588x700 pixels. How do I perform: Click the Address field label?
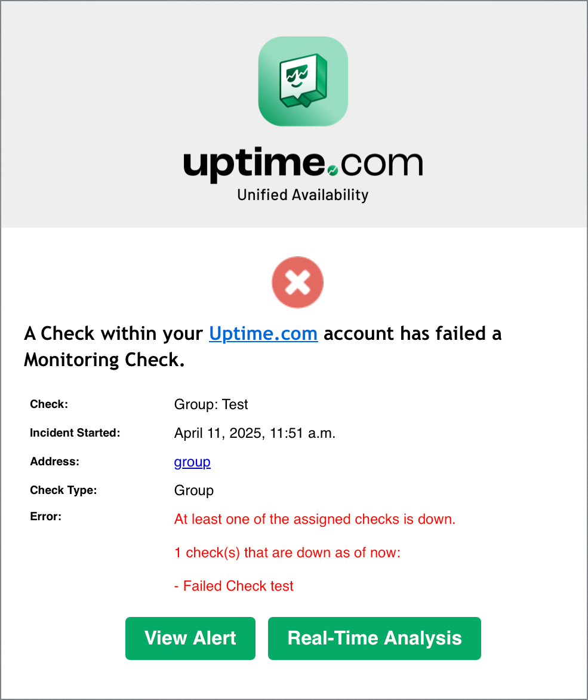[54, 461]
